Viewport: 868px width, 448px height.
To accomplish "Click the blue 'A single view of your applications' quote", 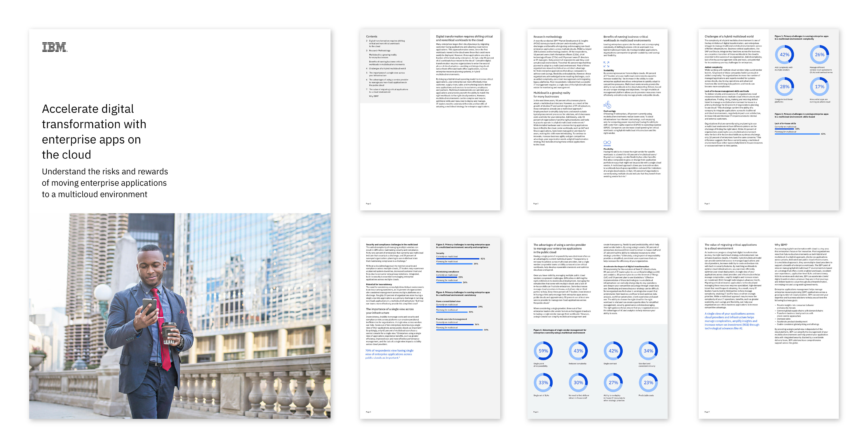I will point(732,321).
